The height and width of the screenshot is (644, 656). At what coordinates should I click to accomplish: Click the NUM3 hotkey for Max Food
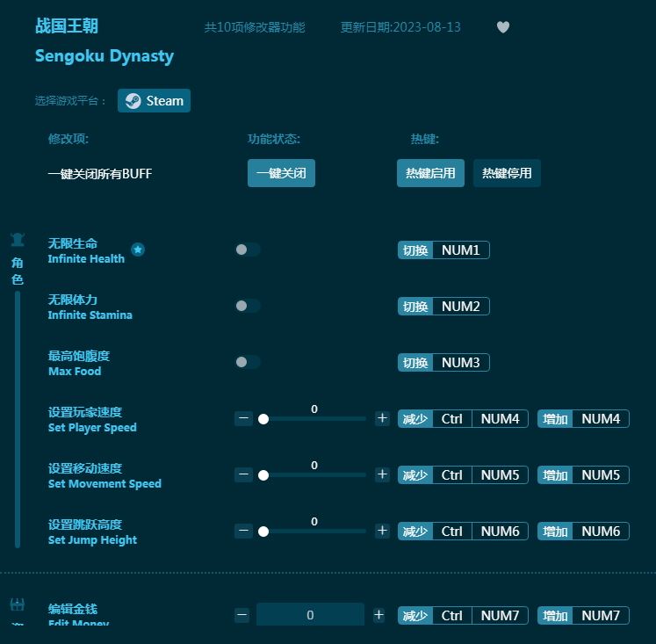click(461, 362)
